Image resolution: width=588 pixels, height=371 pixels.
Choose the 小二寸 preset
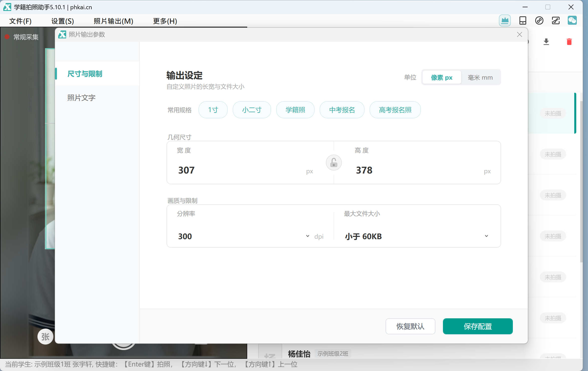[252, 110]
